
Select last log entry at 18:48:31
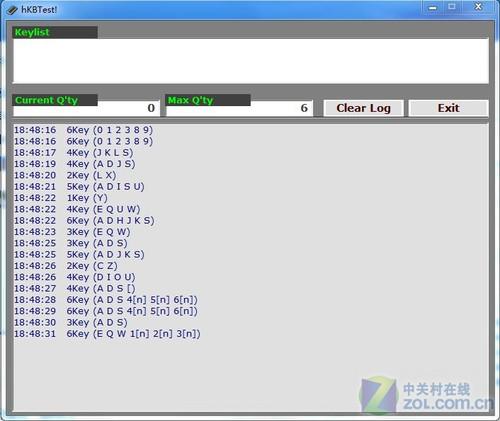coord(107,334)
